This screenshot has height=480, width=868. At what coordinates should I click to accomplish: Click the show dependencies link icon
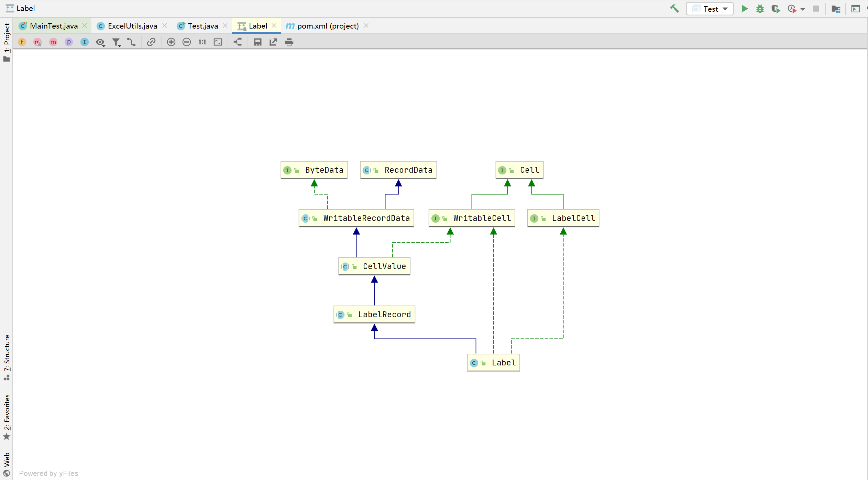151,42
